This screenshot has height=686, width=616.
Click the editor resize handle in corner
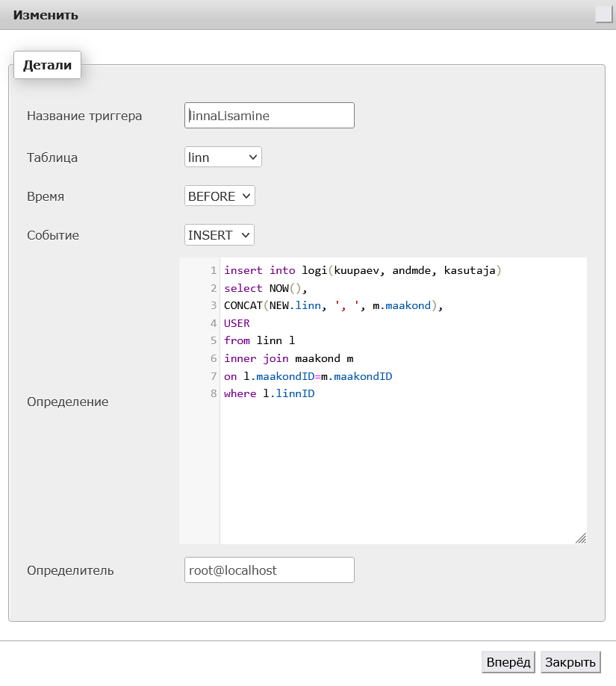point(581,538)
